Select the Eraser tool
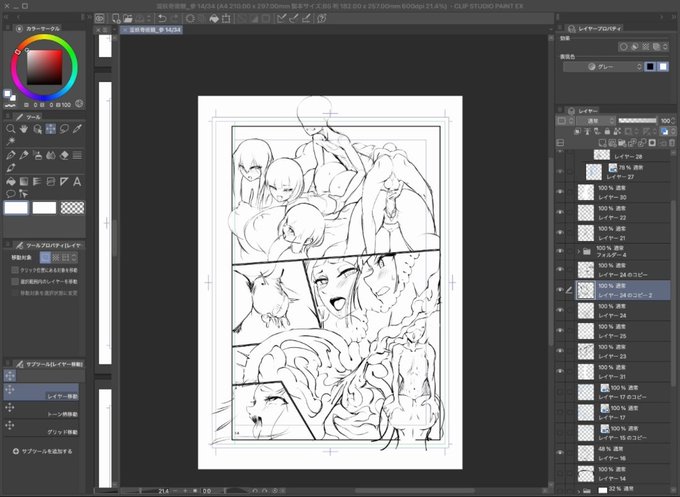 click(64, 155)
